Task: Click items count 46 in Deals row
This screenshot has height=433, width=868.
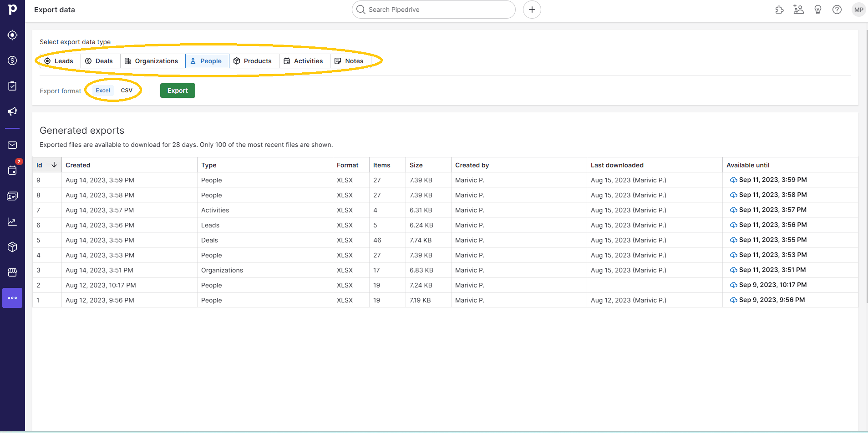Action: [377, 240]
